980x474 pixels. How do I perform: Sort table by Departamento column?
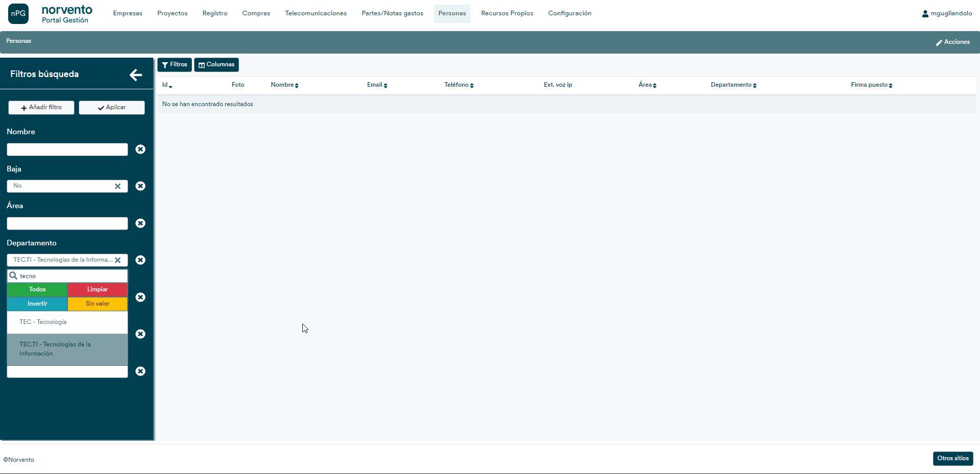733,85
